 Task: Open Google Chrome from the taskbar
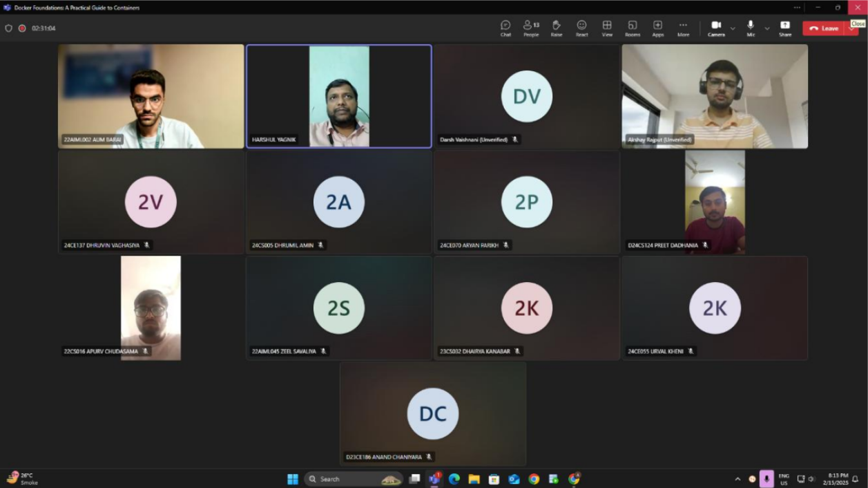tap(534, 479)
